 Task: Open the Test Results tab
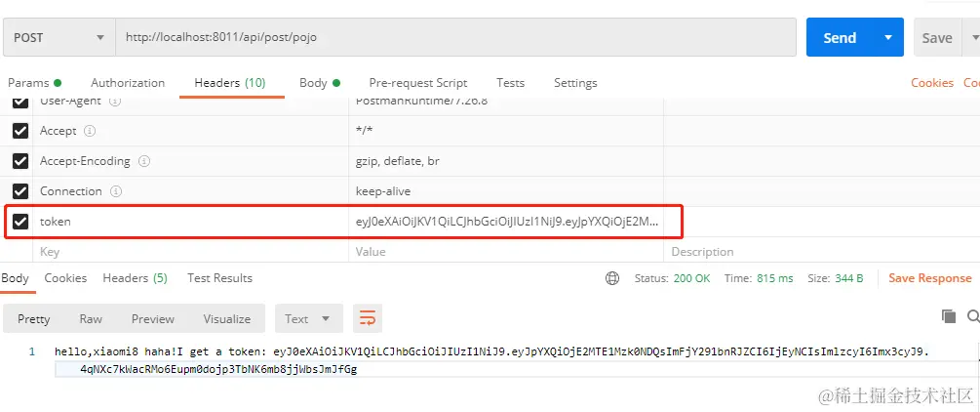219,278
